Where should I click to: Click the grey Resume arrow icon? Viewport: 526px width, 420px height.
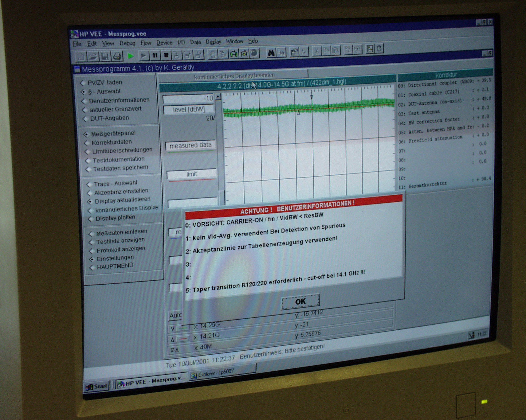[143, 56]
